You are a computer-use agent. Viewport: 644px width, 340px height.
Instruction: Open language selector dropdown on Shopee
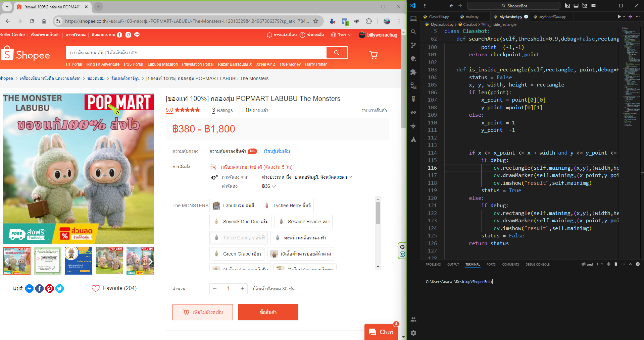click(341, 35)
